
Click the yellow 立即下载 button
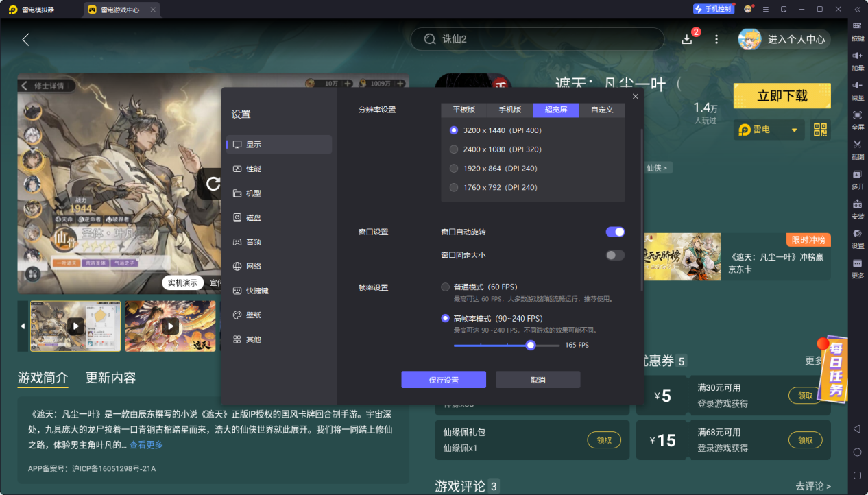point(782,96)
